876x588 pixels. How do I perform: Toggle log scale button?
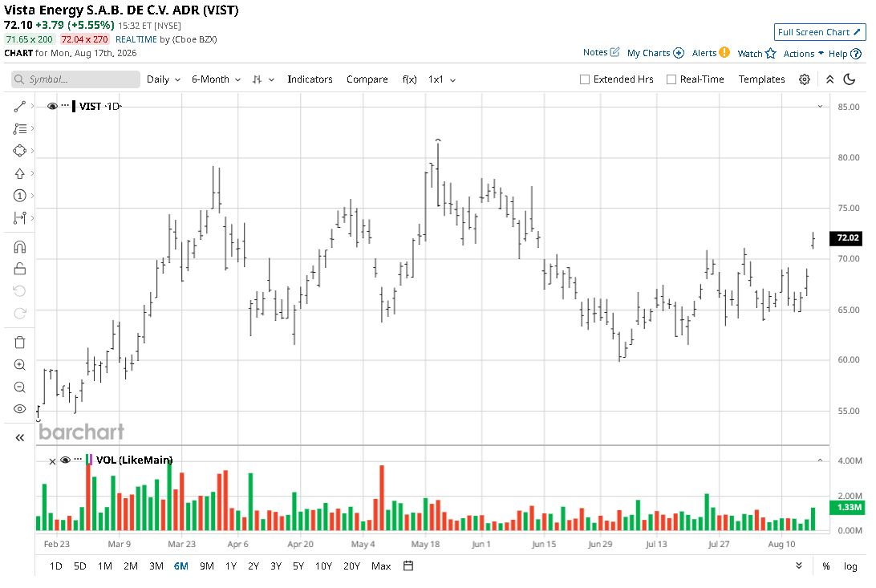point(850,566)
